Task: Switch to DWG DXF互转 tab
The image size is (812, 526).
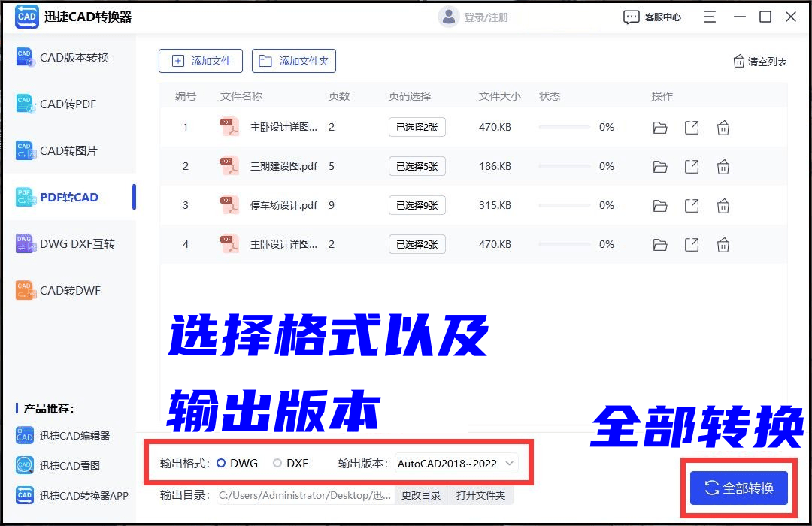Action: pos(69,244)
